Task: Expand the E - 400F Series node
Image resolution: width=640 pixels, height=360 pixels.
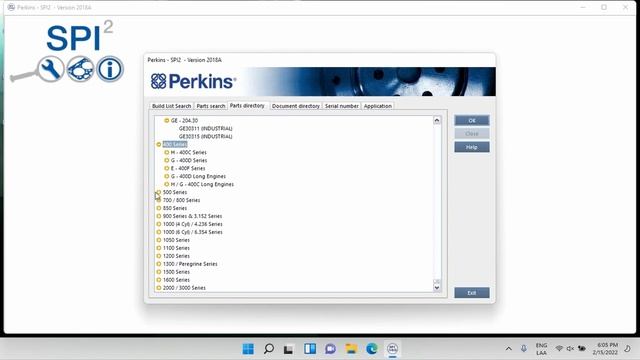Action: click(167, 168)
